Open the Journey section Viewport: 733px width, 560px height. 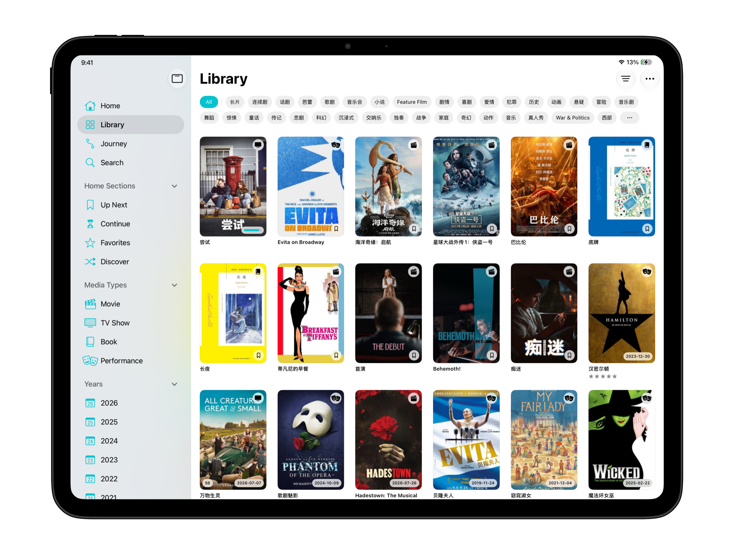pyautogui.click(x=130, y=144)
